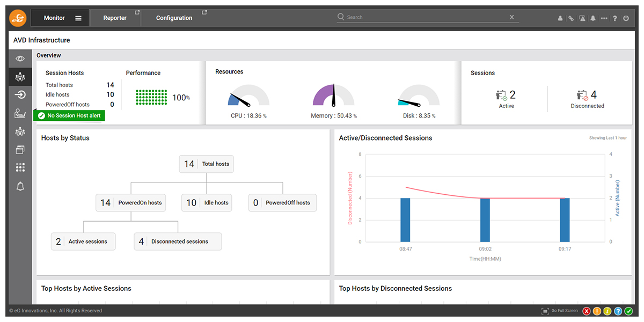Click the blue bar at 09:02
This screenshot has width=644, height=322.
pyautogui.click(x=485, y=220)
